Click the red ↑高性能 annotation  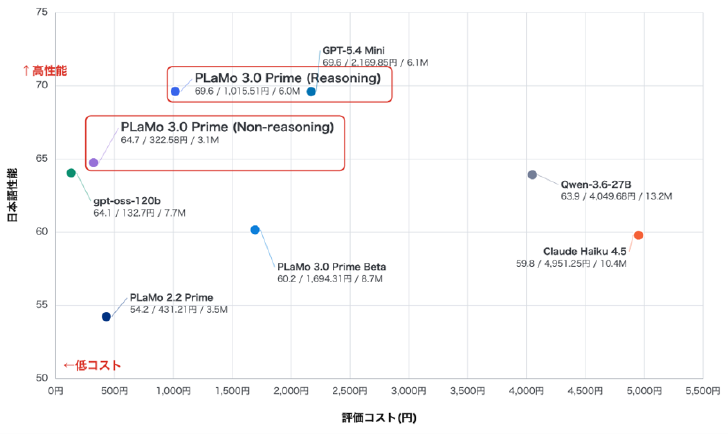click(x=45, y=71)
